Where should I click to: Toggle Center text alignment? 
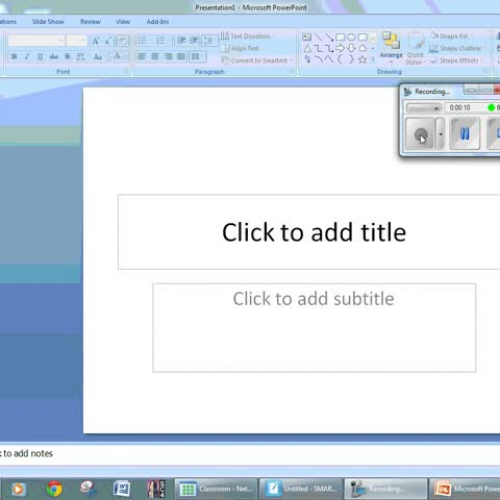(x=155, y=56)
